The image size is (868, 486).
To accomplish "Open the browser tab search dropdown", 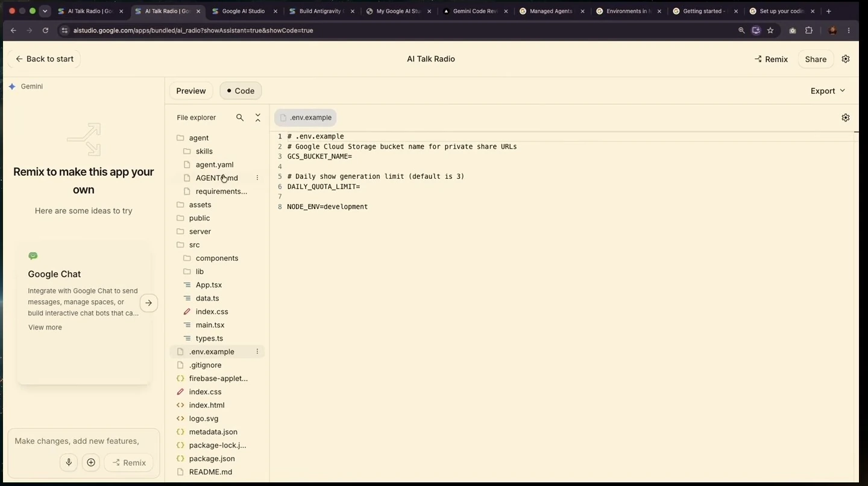I will [45, 11].
